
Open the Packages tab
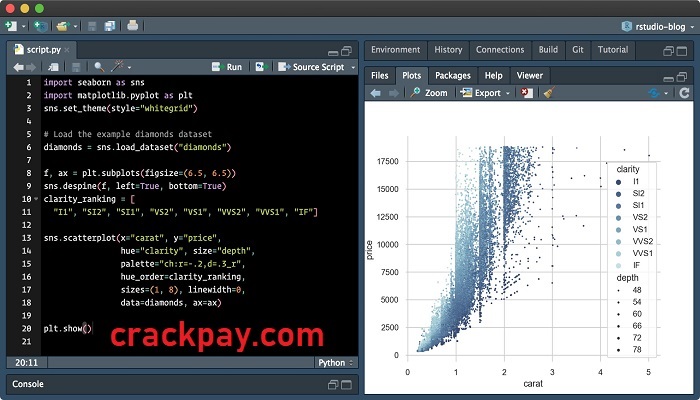click(x=453, y=75)
